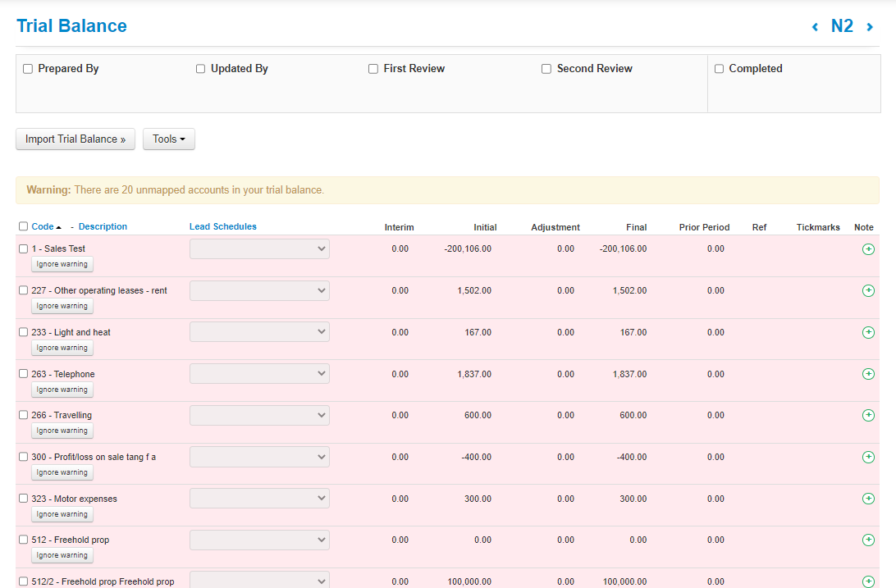Sort accounts by Code column
Viewport: 896px width, 588px height.
pyautogui.click(x=43, y=226)
